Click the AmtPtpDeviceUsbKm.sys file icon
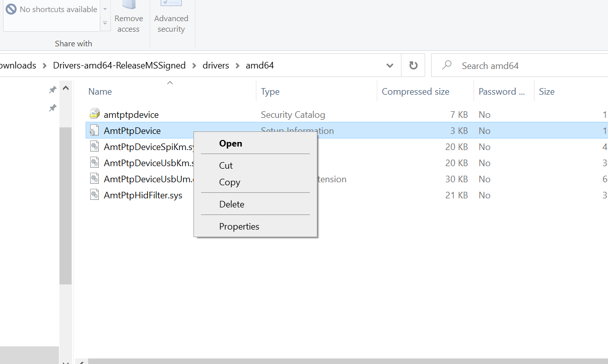 (x=94, y=163)
